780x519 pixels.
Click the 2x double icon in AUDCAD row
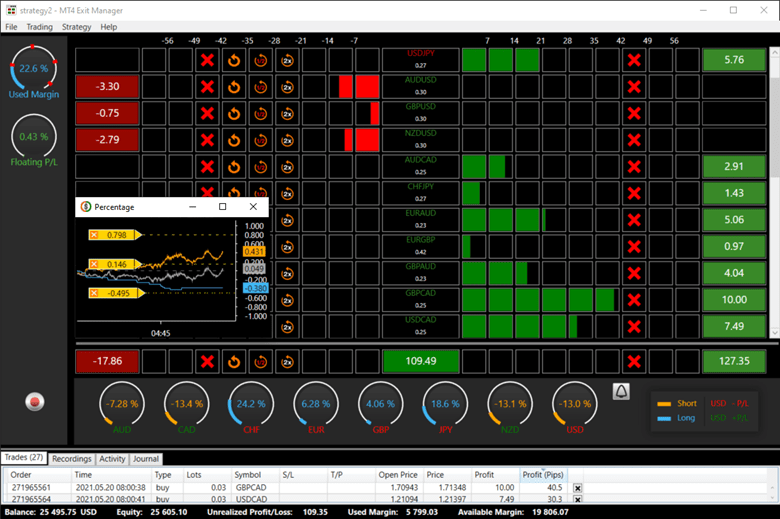pyautogui.click(x=288, y=167)
